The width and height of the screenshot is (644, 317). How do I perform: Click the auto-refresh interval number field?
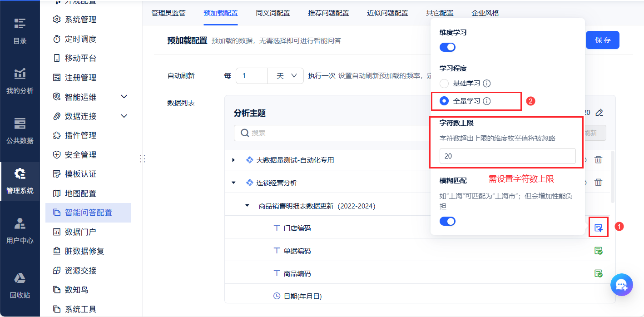pyautogui.click(x=252, y=76)
